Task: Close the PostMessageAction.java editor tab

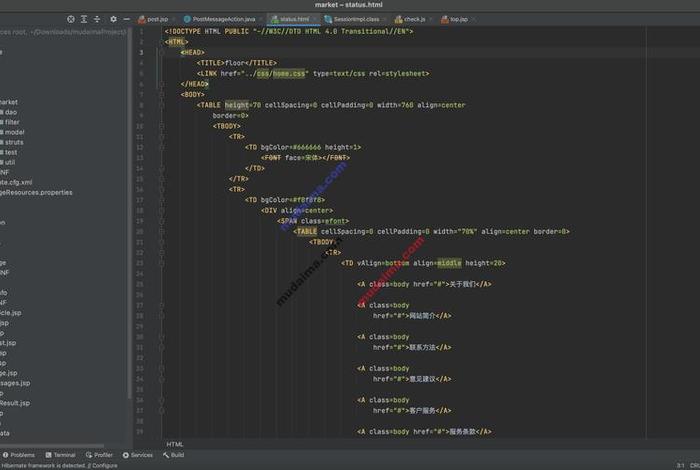Action: (x=261, y=19)
